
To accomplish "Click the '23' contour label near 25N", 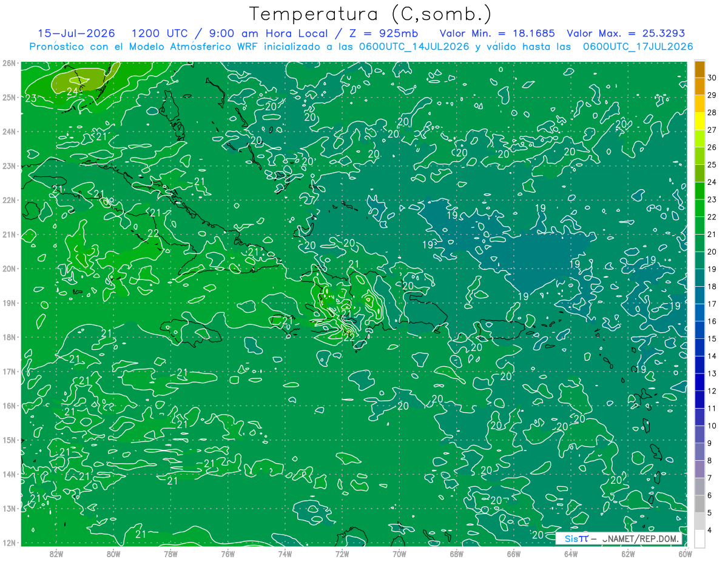I will pyautogui.click(x=31, y=98).
